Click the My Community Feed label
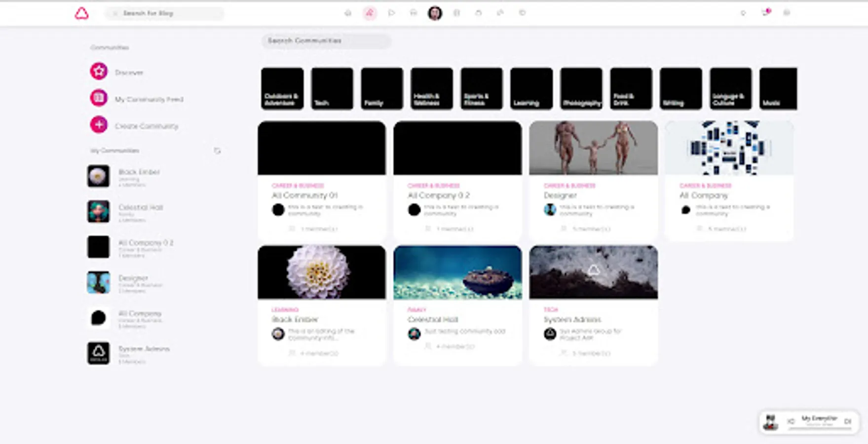The height and width of the screenshot is (444, 868). [149, 99]
